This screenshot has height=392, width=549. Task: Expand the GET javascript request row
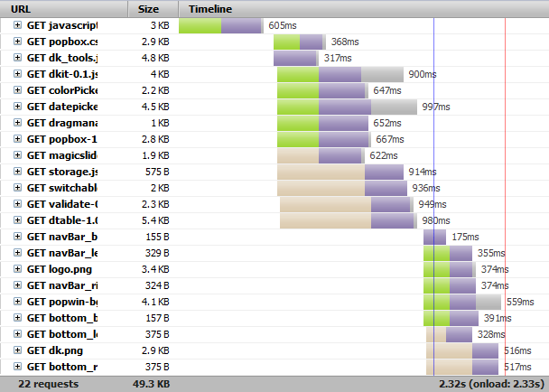[x=17, y=25]
